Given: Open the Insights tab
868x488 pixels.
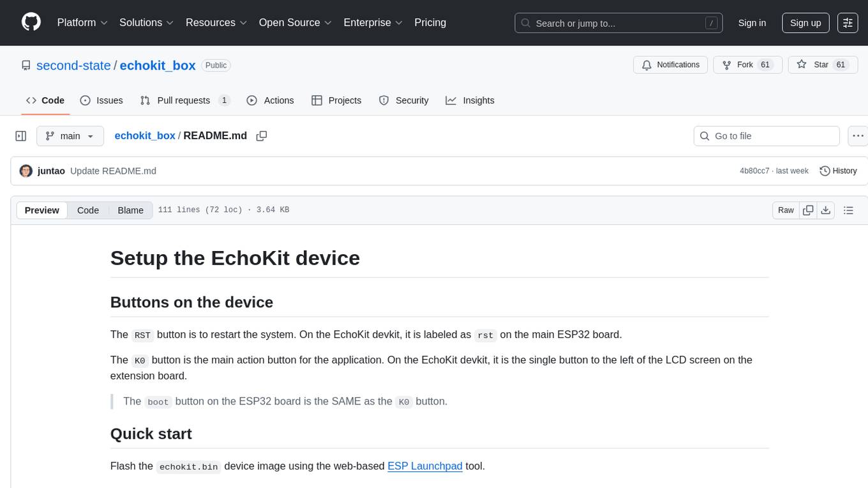Looking at the screenshot, I should (x=470, y=100).
